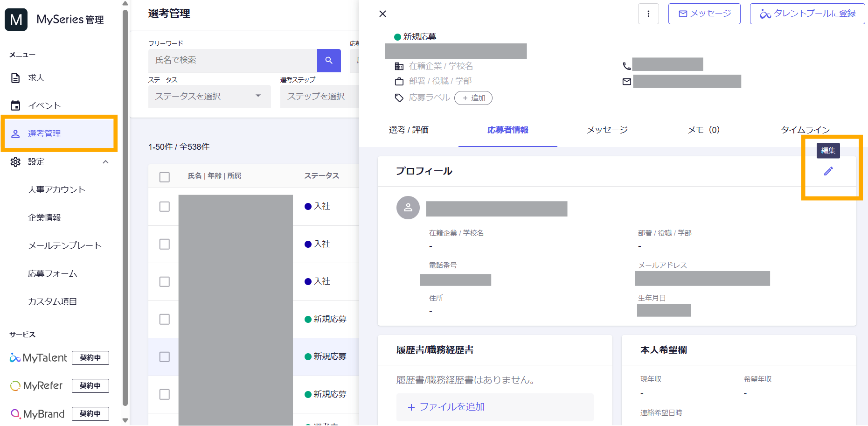Click the blue search magnifier button
Viewport: 868px width, 426px height.
click(329, 60)
